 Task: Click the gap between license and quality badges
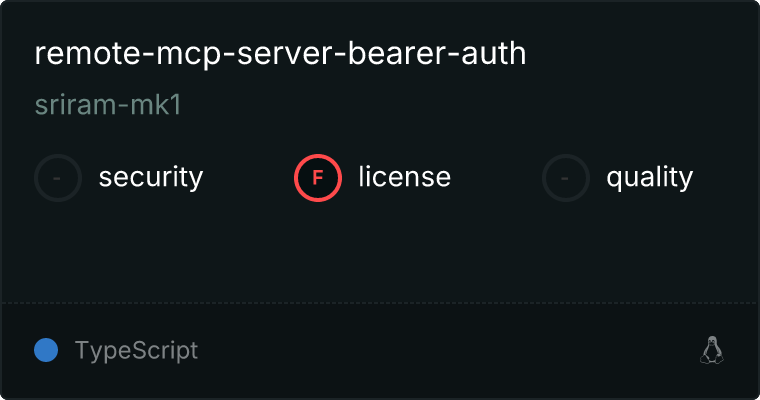tap(496, 178)
